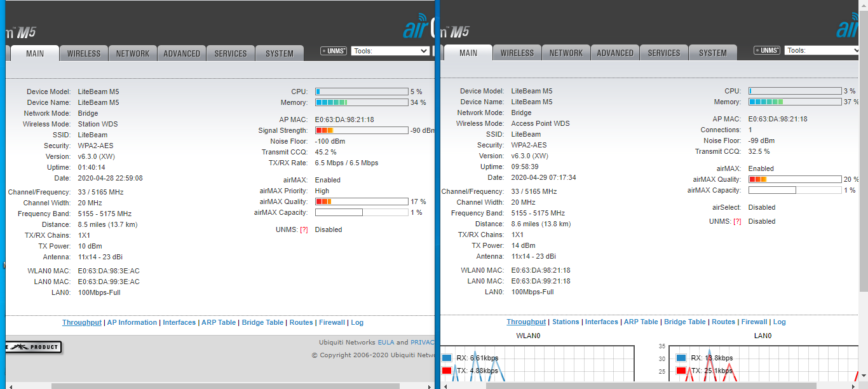Open Bridge Table link in right window
The width and height of the screenshot is (868, 389).
click(685, 322)
